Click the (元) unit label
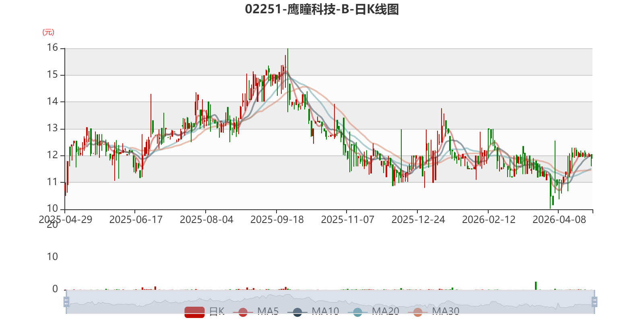This screenshot has width=644, height=322. 48,32
